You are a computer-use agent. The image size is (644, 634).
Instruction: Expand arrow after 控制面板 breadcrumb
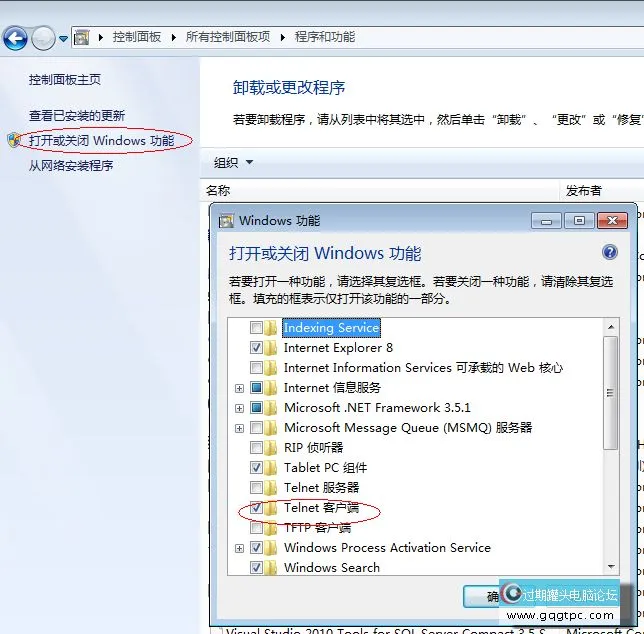click(x=173, y=37)
